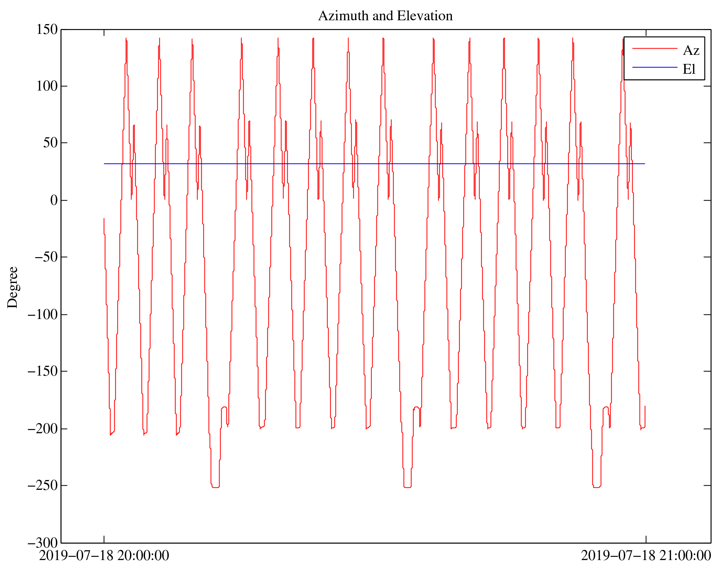Screen dimensions: 721x588
Task: Click the 2019-07-18 21:00:00 x-axis label
Action: coord(646,556)
